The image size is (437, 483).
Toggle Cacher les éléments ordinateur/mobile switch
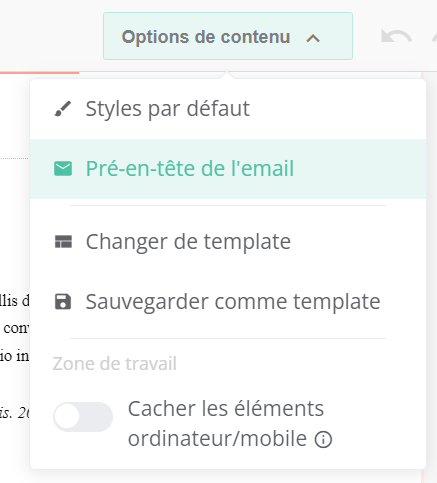[x=83, y=417]
